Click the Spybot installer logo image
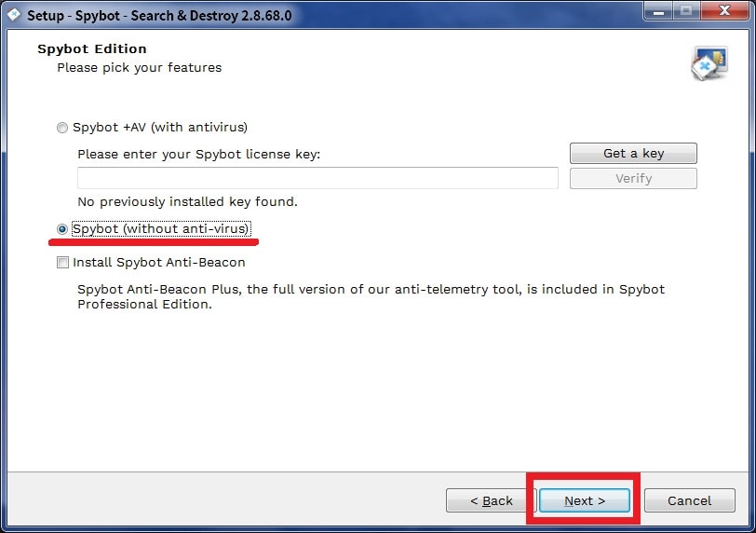Screen dimensions: 756x533 pos(709,63)
